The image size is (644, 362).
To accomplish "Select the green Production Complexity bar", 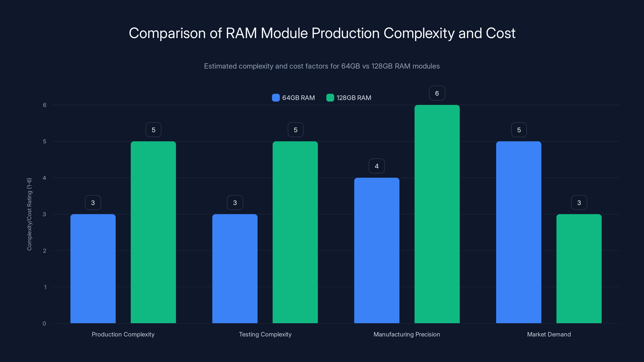I will pos(153,232).
